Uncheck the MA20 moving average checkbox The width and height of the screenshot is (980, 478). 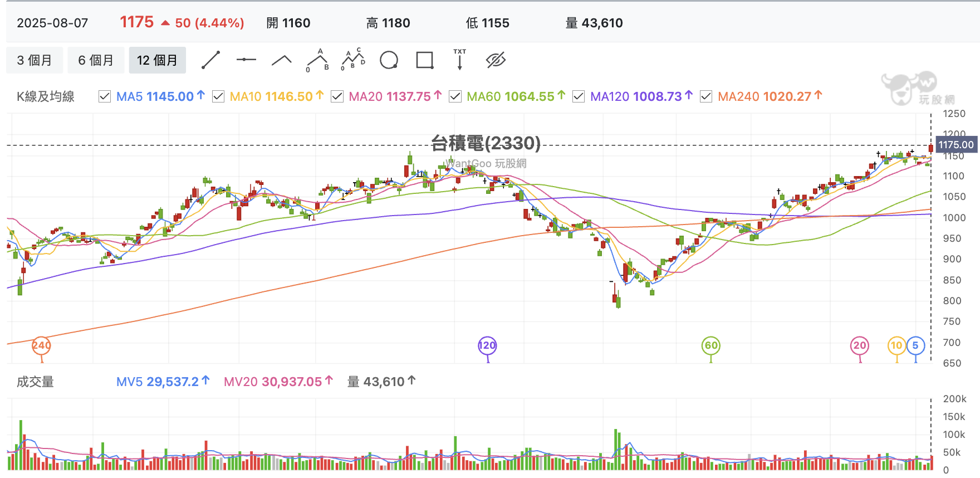pyautogui.click(x=337, y=96)
